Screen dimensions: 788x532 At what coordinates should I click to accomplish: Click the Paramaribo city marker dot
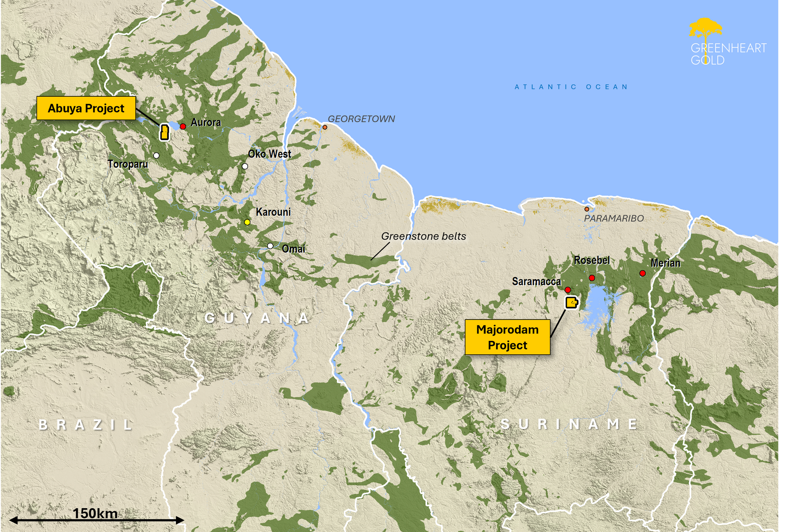coord(586,209)
